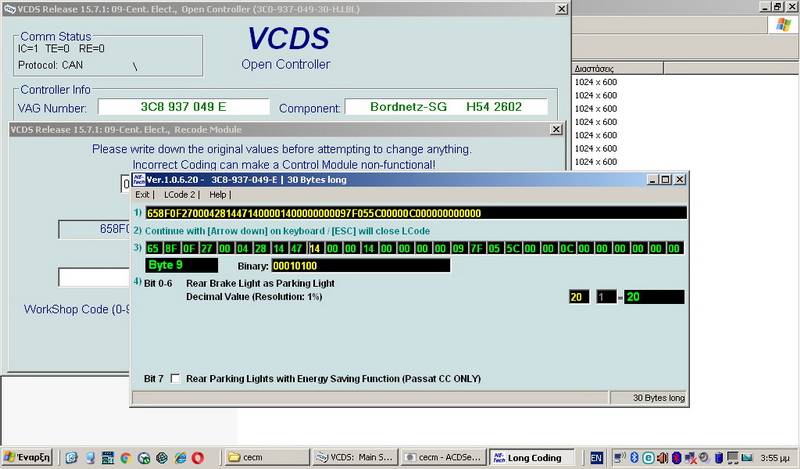The width and height of the screenshot is (800, 469).
Task: Maximize the Long Coding helper window
Action: (x=666, y=180)
